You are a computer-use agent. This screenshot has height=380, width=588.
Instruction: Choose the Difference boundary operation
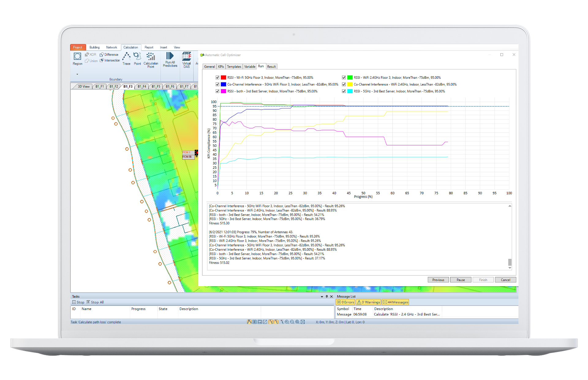click(x=109, y=55)
